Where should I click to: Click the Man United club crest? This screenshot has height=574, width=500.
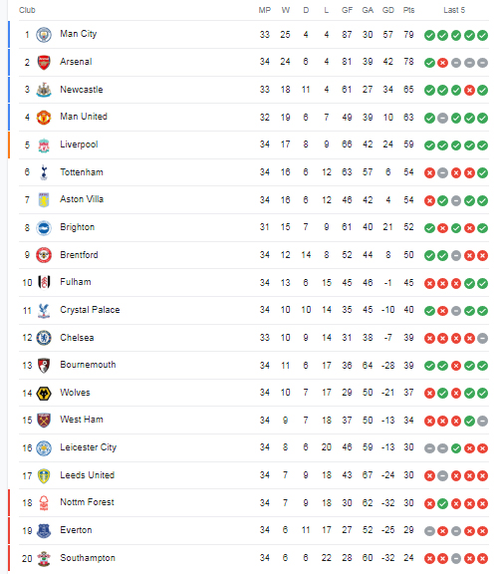[44, 118]
